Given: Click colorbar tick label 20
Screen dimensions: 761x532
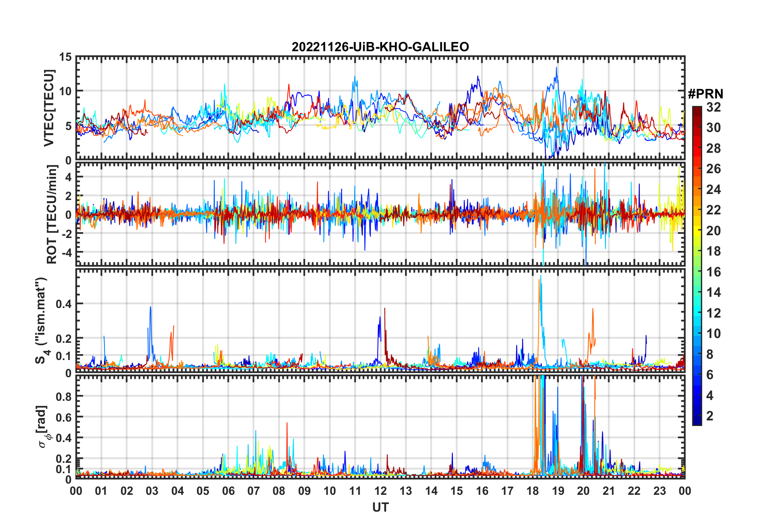Looking at the screenshot, I should [713, 231].
